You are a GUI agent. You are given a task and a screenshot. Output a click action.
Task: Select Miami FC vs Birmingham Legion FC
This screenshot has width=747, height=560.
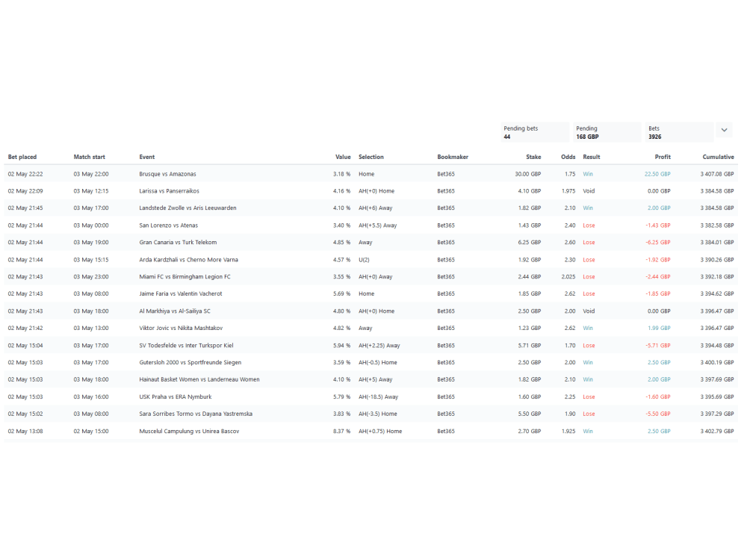click(185, 277)
